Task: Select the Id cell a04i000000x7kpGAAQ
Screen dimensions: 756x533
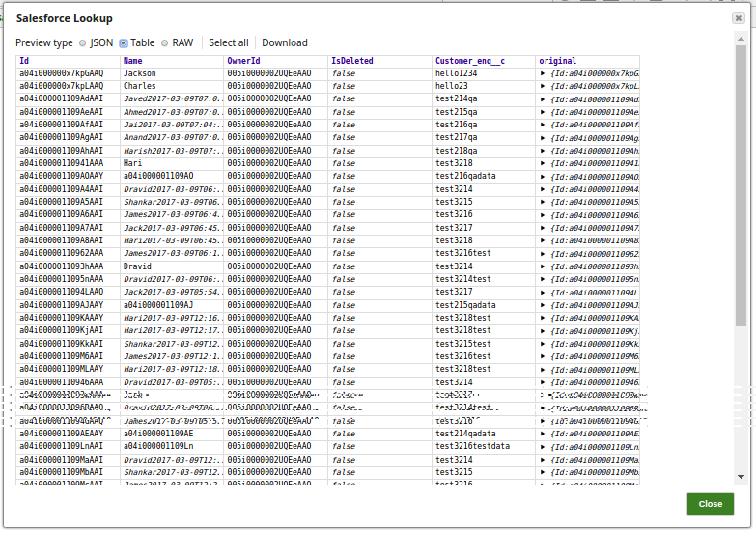Action: click(x=68, y=73)
